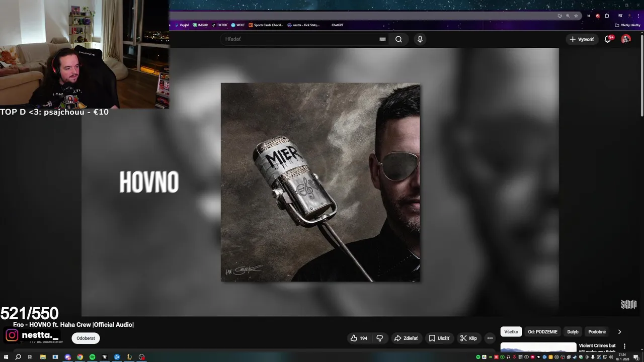Open Windows Security shield tray icon
Image resolution: width=644 pixels, height=362 pixels.
coord(581,357)
